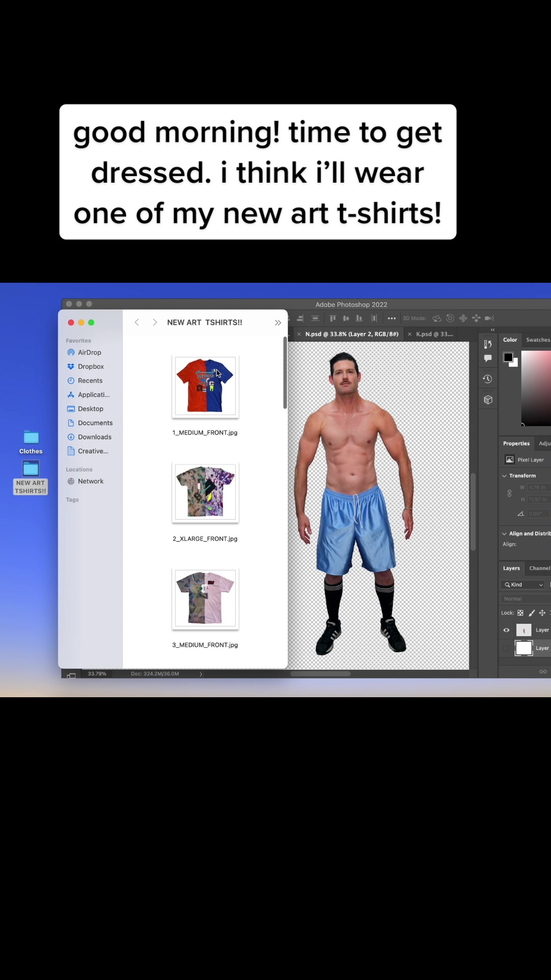Click Dropbox in Finder sidebar
This screenshot has height=980, width=551.
(x=91, y=366)
